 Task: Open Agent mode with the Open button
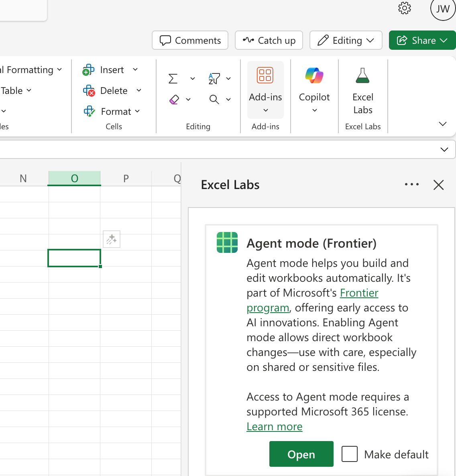tap(301, 454)
